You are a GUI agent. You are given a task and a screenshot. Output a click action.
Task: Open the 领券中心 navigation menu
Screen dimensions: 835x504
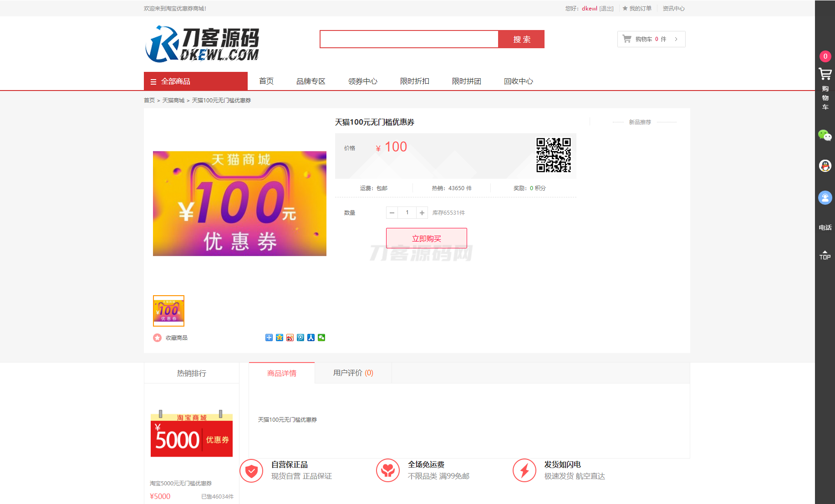(362, 81)
